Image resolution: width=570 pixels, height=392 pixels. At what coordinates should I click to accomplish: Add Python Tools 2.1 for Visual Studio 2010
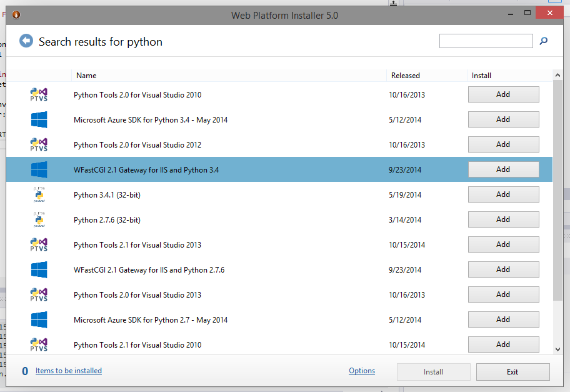[x=504, y=344]
